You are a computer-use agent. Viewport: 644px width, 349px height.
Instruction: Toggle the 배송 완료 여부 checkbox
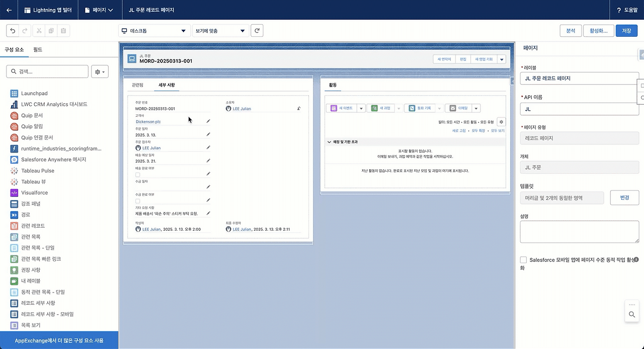(x=138, y=174)
